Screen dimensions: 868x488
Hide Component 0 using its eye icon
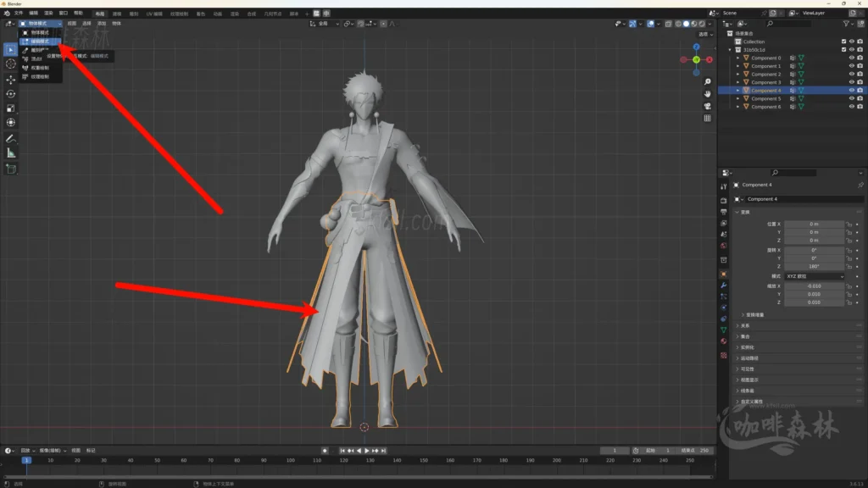coord(851,58)
